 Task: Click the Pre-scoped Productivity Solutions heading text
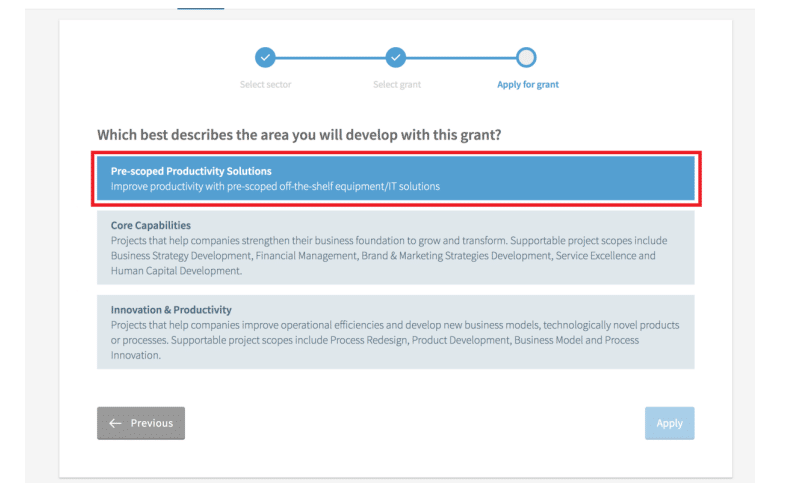click(191, 172)
